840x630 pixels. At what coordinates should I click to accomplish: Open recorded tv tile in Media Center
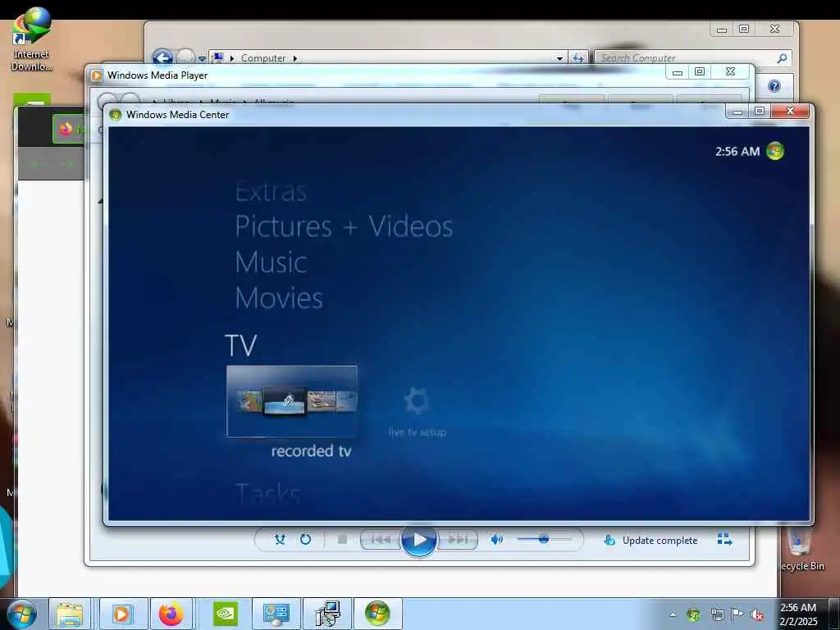point(292,401)
